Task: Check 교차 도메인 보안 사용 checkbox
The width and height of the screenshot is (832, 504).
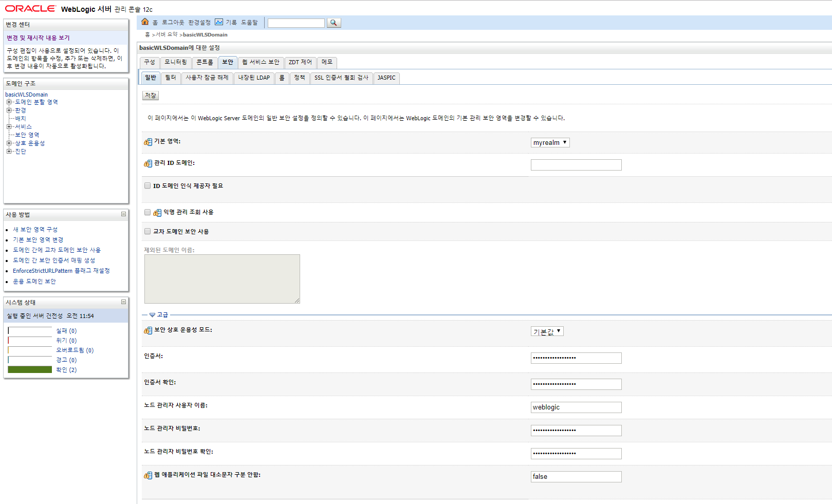Action: click(147, 231)
